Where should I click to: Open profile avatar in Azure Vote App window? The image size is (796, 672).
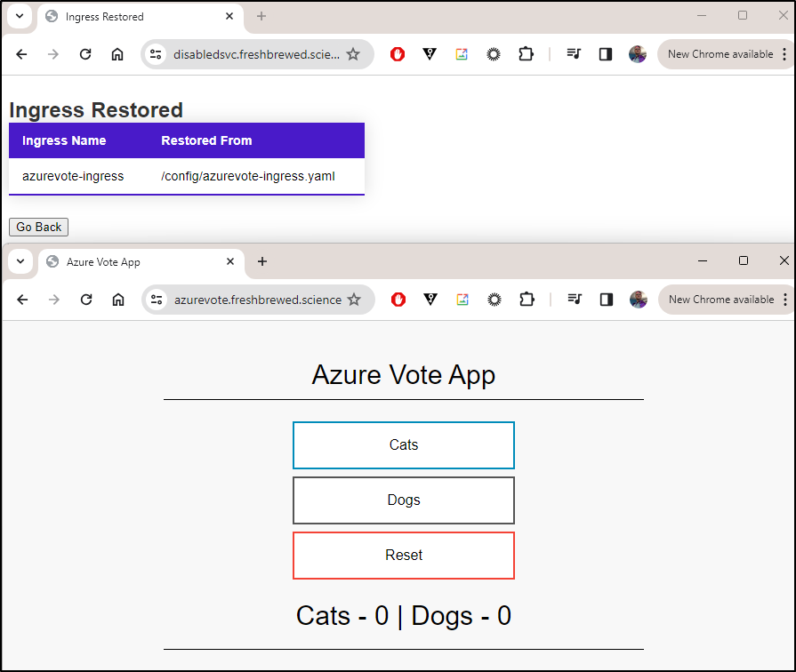(x=639, y=300)
